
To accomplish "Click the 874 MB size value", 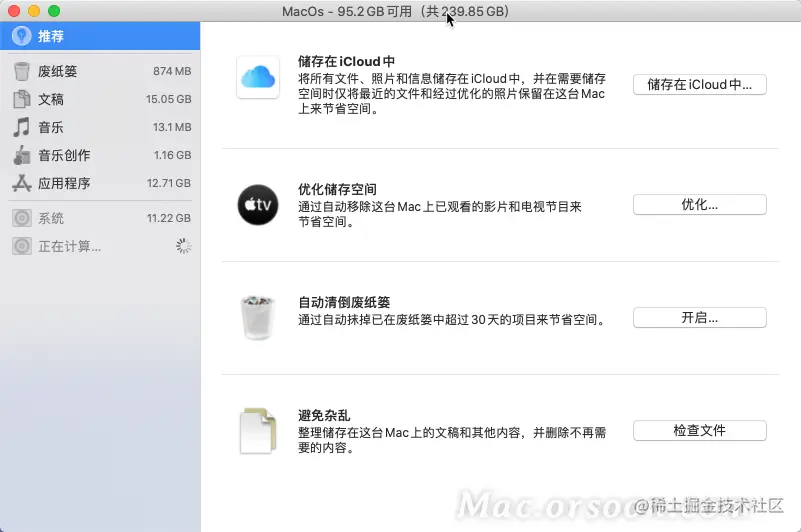I will point(172,71).
